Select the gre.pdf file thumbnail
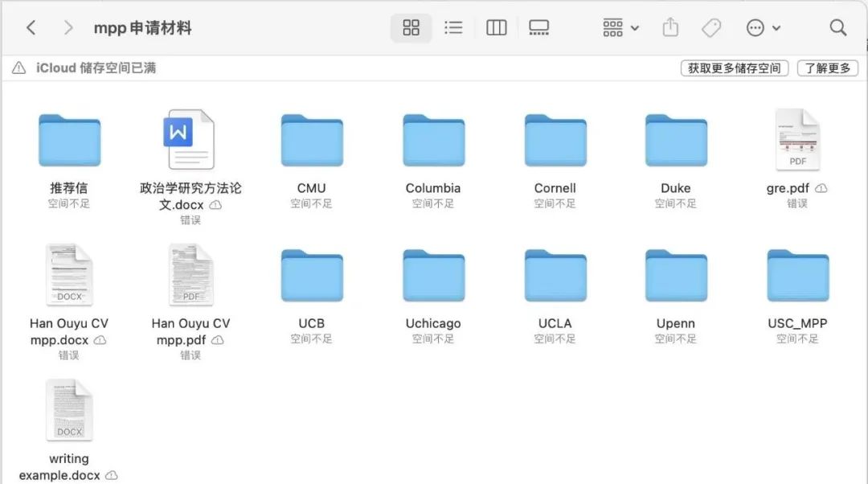The height and width of the screenshot is (484, 868). pyautogui.click(x=798, y=139)
